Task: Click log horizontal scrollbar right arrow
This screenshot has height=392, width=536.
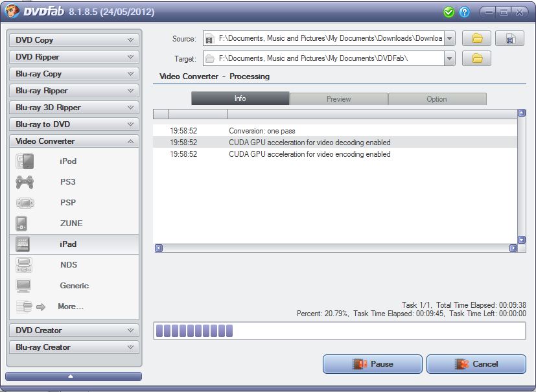Action: pyautogui.click(x=513, y=248)
